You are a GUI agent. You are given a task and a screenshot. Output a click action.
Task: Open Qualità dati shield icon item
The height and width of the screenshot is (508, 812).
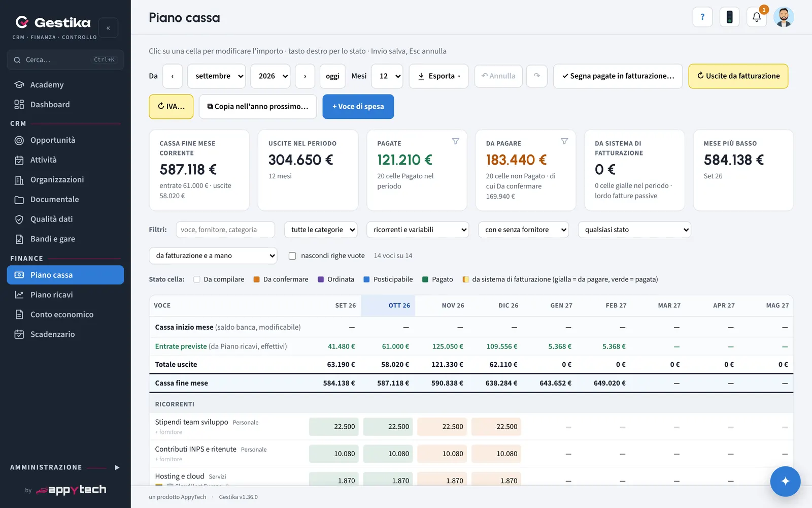point(65,219)
